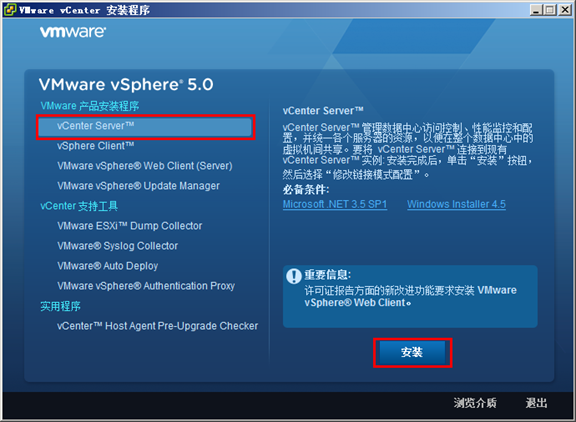Open the Microsoft .NET 3.5 SP1 link
This screenshot has height=422, width=576.
335,204
